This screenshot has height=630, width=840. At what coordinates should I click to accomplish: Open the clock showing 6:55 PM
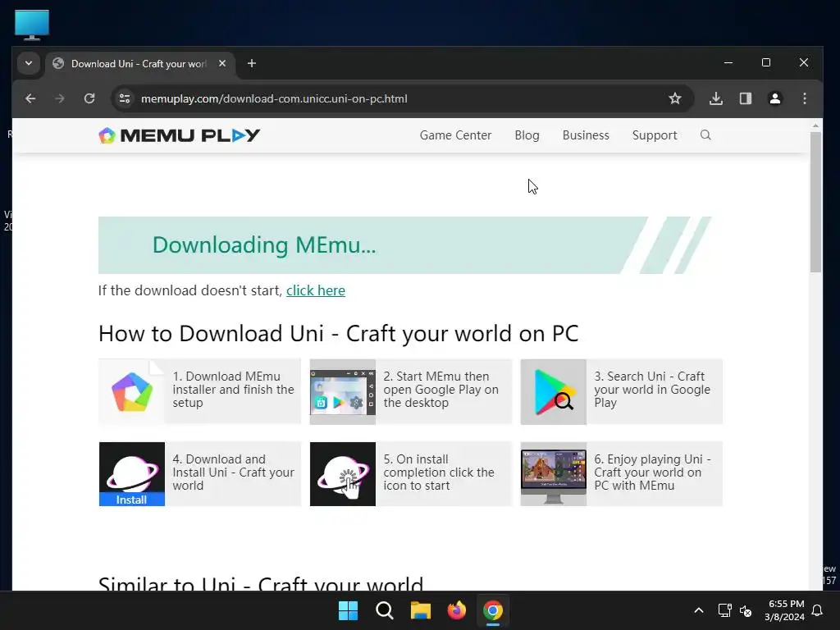click(x=785, y=610)
